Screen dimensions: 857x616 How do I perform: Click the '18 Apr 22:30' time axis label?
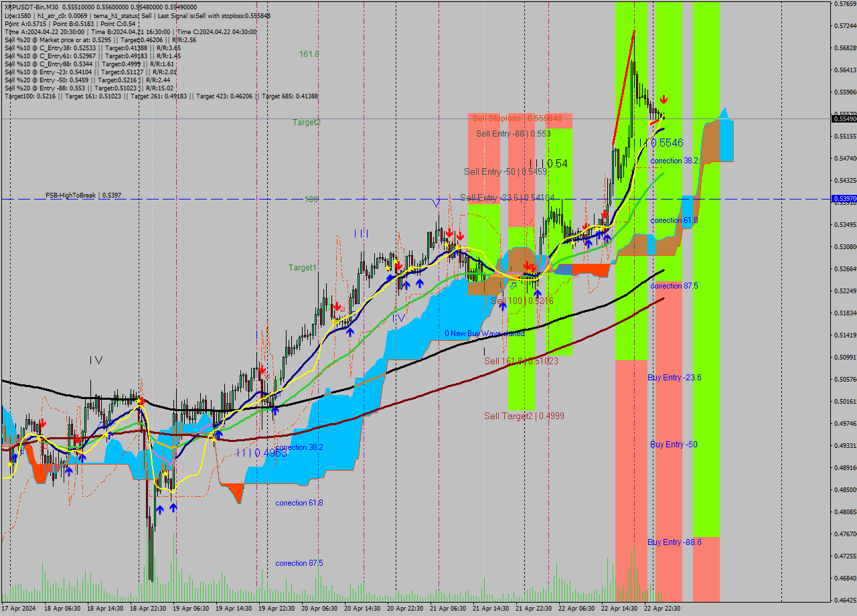(x=148, y=609)
